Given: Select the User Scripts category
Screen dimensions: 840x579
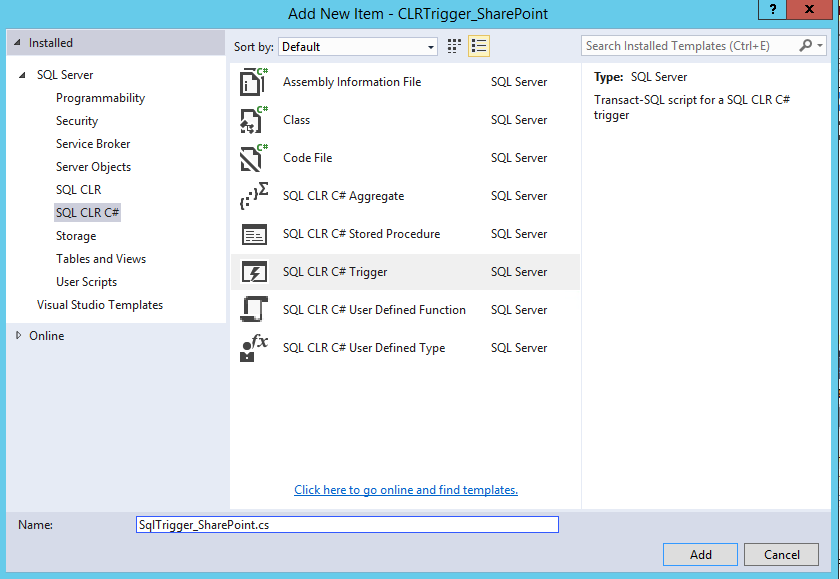Looking at the screenshot, I should tap(86, 282).
